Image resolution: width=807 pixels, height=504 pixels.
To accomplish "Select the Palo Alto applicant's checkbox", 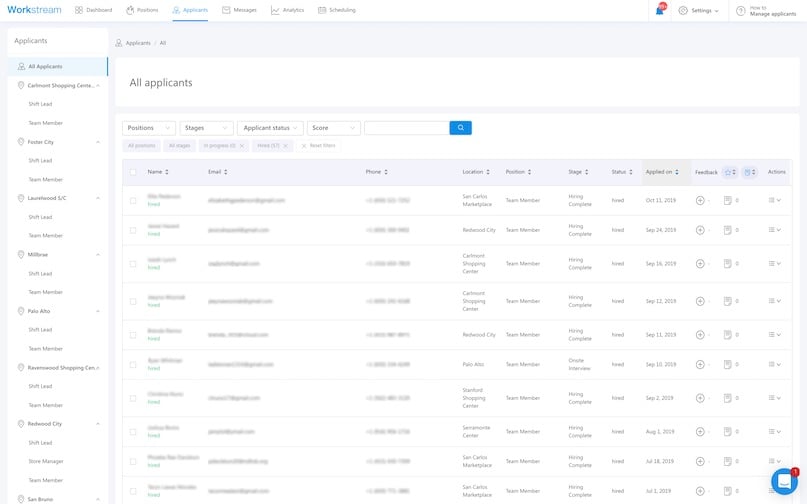I will click(x=133, y=365).
